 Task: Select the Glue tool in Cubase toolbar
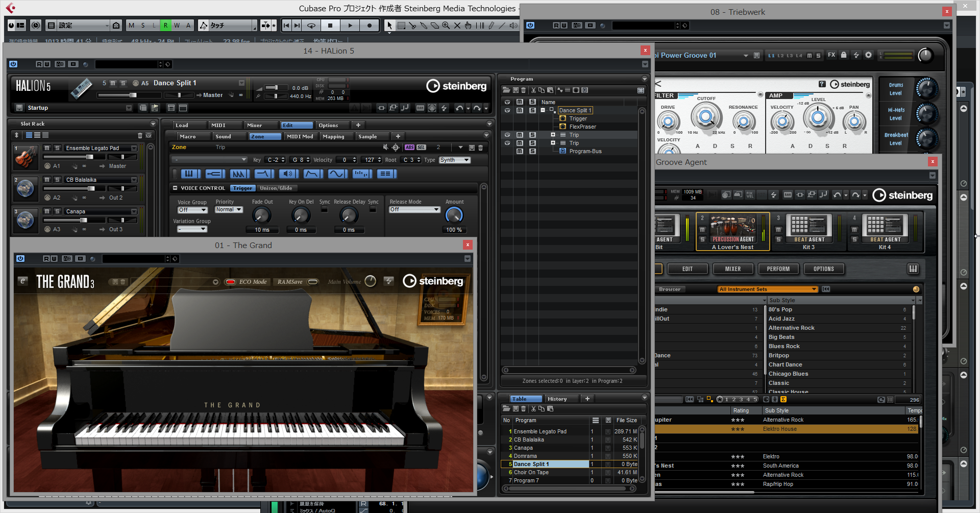point(424,25)
